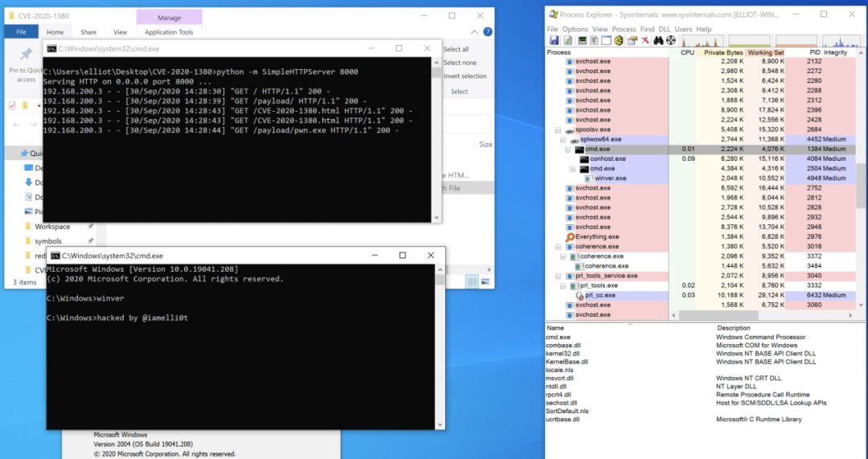Click Invert selection in the ribbon
The width and height of the screenshot is (868, 459).
465,76
